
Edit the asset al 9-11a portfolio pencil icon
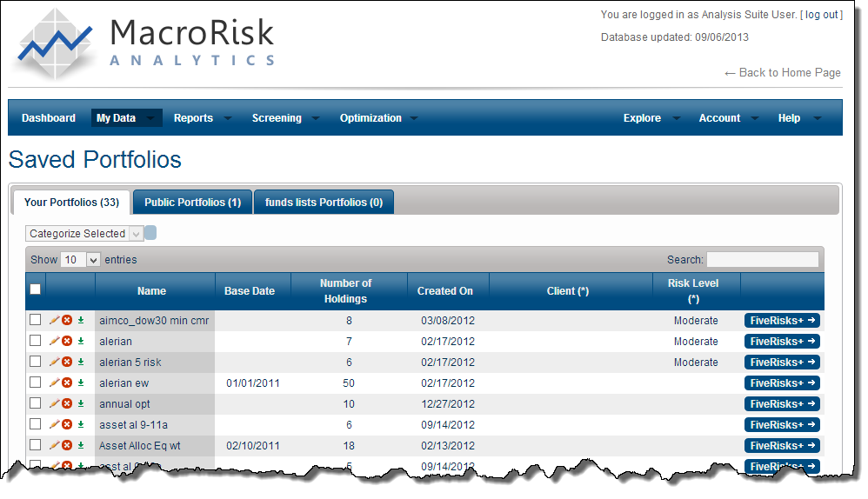(x=54, y=424)
